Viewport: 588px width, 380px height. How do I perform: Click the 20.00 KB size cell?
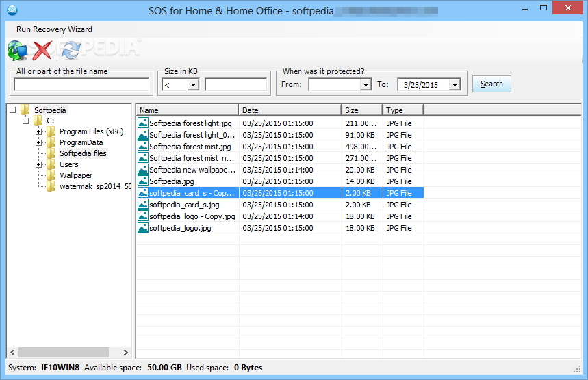360,170
